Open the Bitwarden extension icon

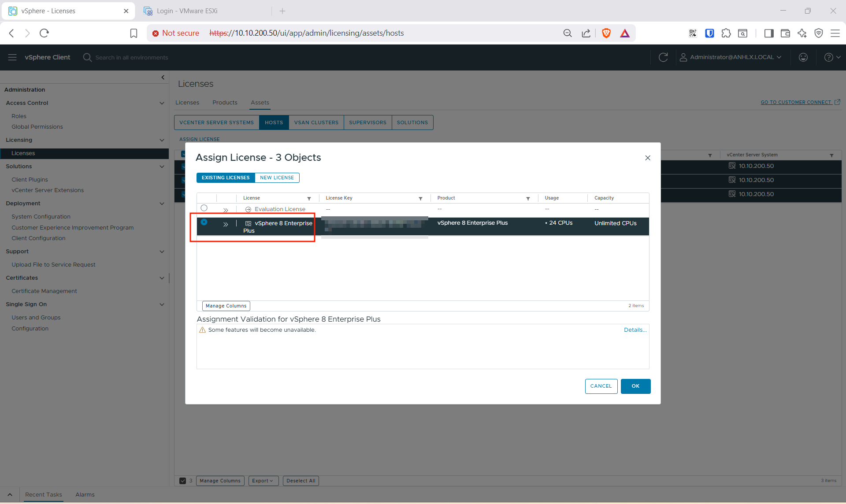pyautogui.click(x=709, y=33)
